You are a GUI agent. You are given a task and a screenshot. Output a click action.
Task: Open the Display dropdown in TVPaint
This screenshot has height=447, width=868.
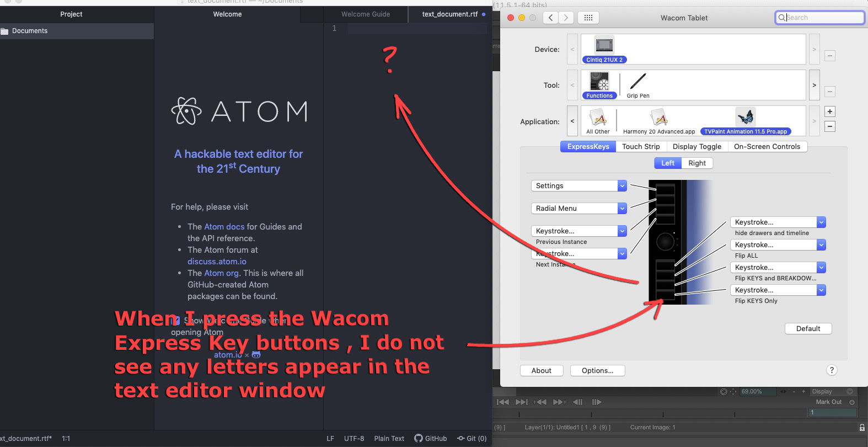[832, 391]
